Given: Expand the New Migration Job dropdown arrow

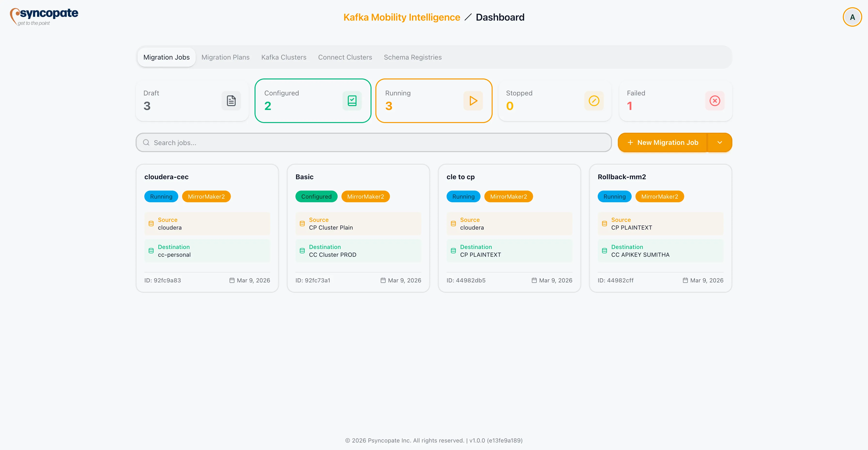Looking at the screenshot, I should tap(720, 142).
